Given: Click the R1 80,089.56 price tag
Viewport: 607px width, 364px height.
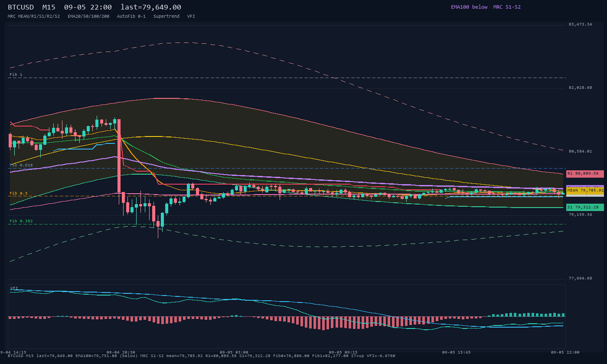Looking at the screenshot, I should point(585,174).
